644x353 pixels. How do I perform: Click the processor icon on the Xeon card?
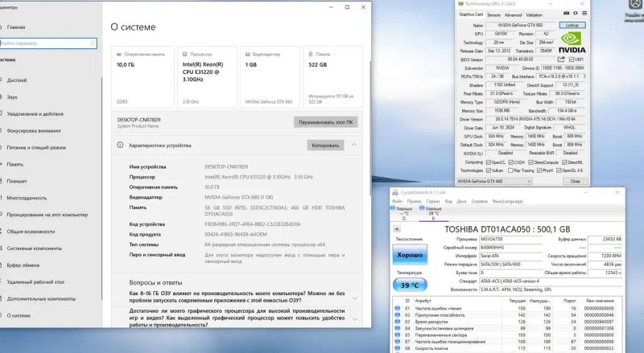pyautogui.click(x=185, y=54)
